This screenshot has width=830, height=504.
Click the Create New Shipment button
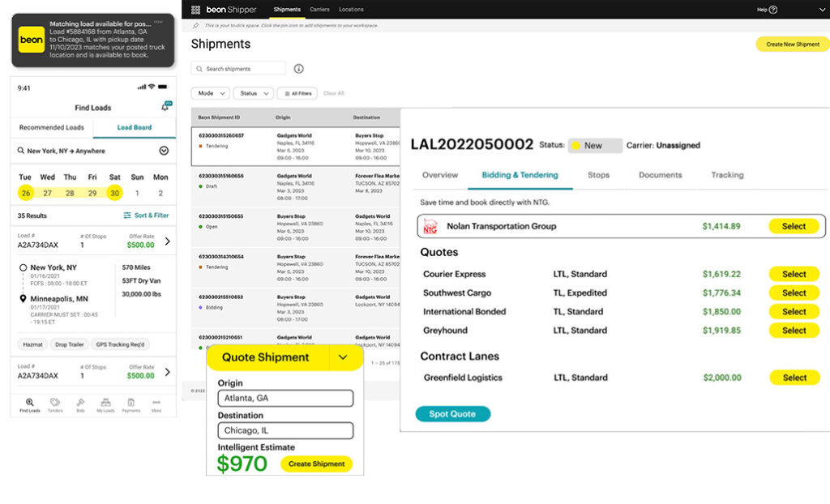click(x=793, y=45)
